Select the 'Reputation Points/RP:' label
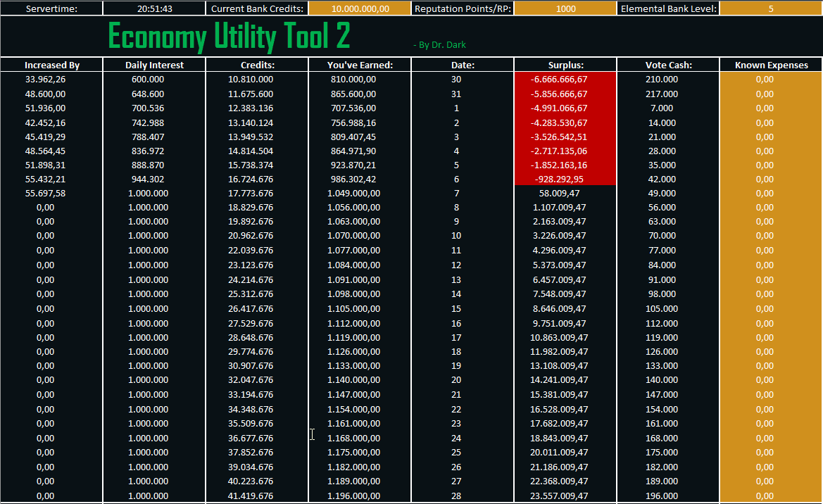The image size is (823, 504). (x=463, y=8)
